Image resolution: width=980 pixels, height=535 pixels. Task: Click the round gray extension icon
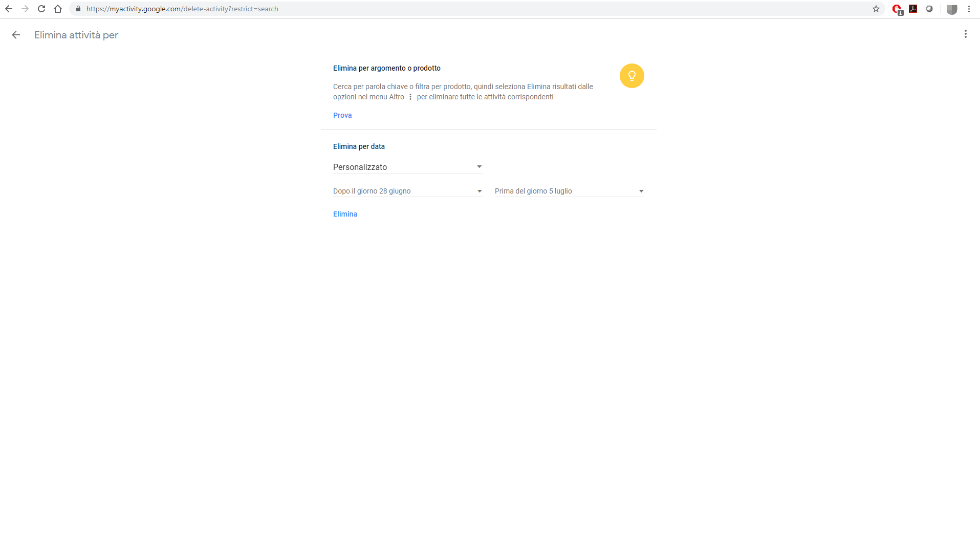[929, 9]
